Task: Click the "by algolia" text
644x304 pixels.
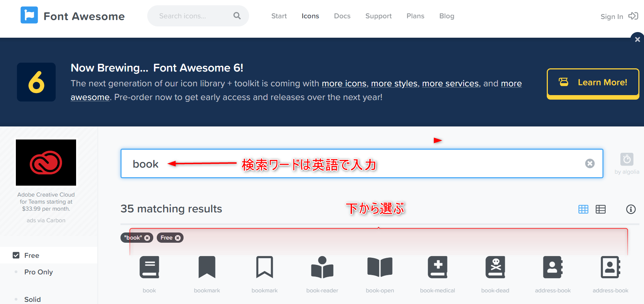Action: [627, 172]
